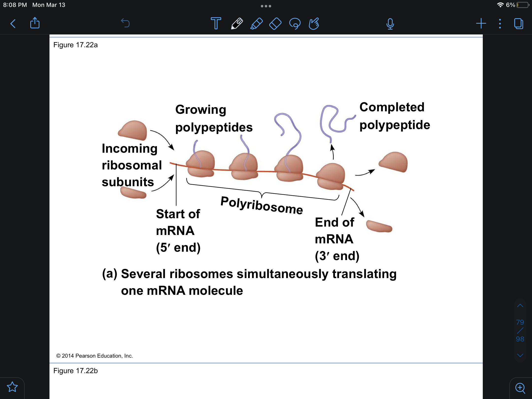Open the more options menu

coord(500,24)
